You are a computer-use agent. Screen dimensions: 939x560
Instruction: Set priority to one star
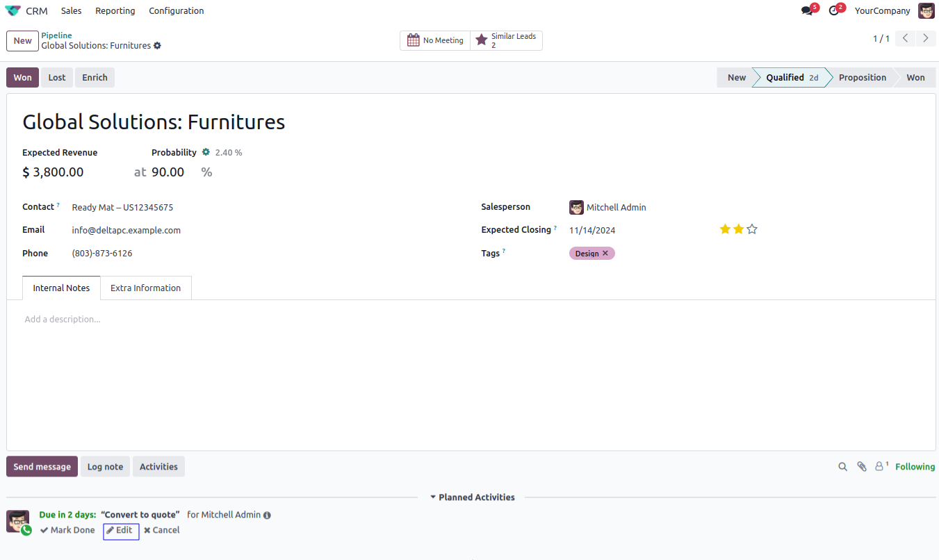click(x=725, y=229)
